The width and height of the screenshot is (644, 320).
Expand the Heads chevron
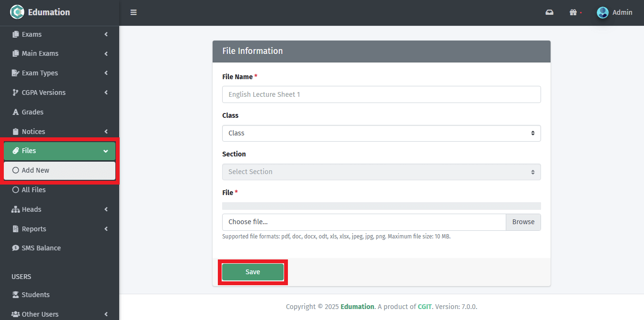click(x=106, y=209)
